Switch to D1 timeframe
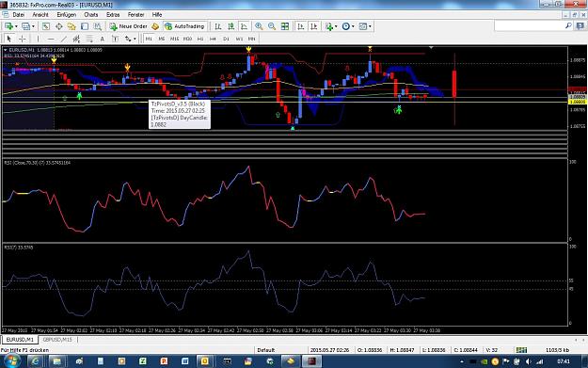 pos(226,39)
